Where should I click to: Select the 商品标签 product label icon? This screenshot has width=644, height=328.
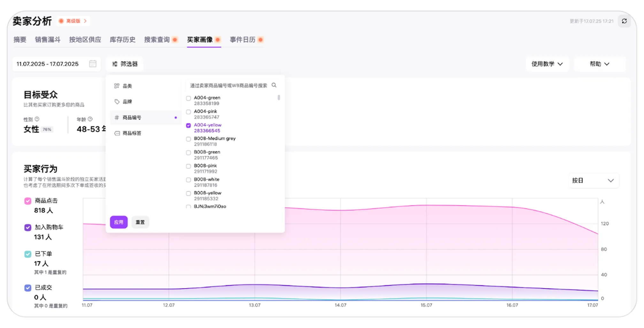tap(117, 133)
